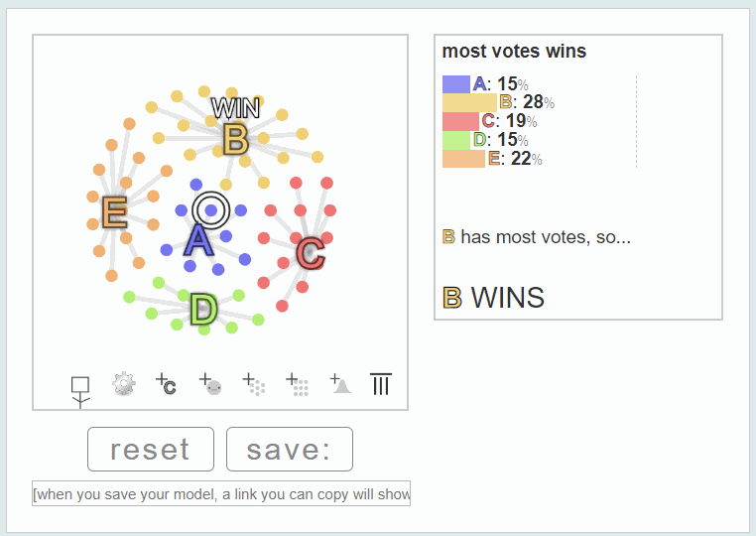756x536 pixels.
Task: Click the saved model link text field
Action: [x=221, y=494]
